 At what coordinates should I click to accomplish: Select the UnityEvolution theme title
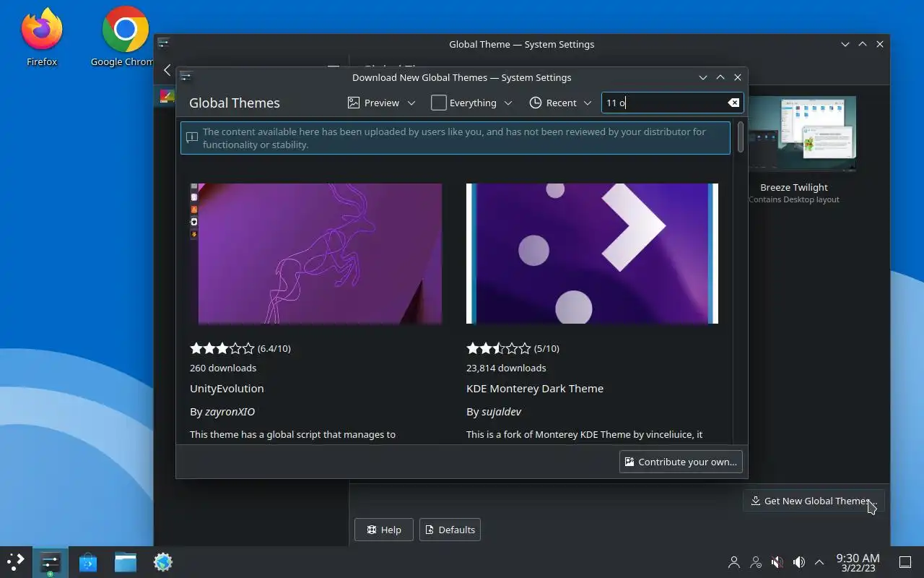(x=227, y=388)
